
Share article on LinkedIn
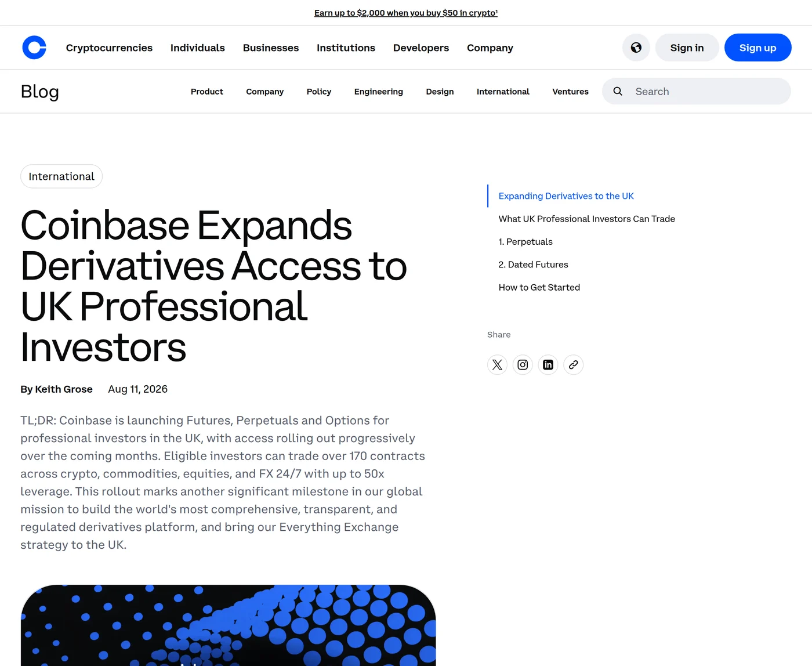(548, 365)
